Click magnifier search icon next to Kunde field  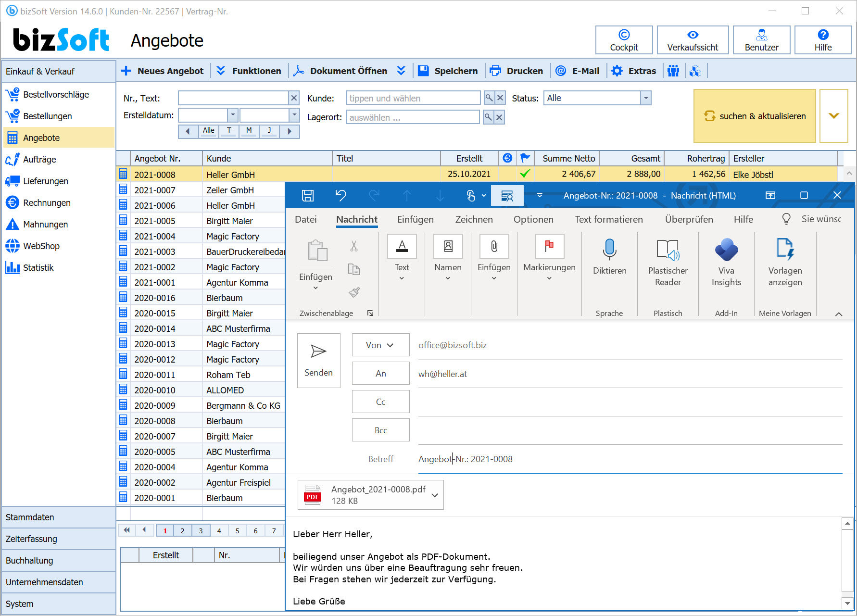[x=489, y=98]
